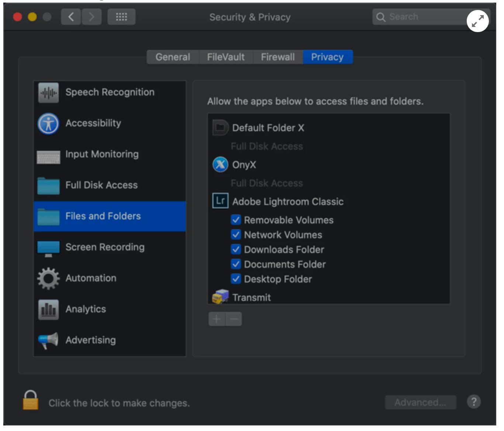Click the Screen Recording monitor icon
The width and height of the screenshot is (504, 431).
click(48, 249)
